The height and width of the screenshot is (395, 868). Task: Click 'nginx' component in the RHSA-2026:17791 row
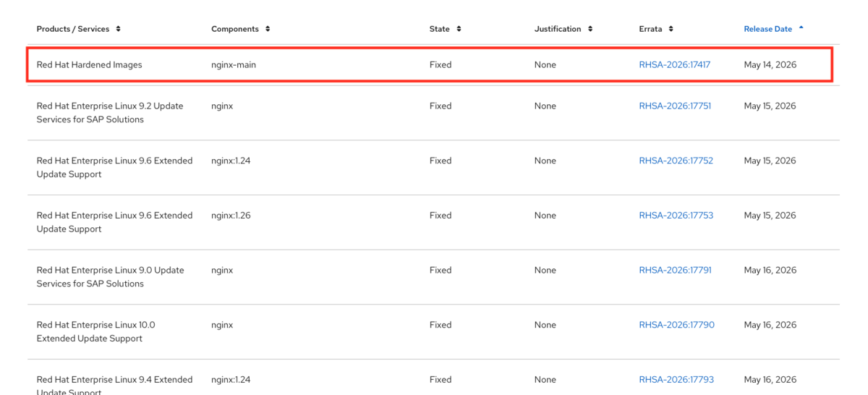point(222,270)
